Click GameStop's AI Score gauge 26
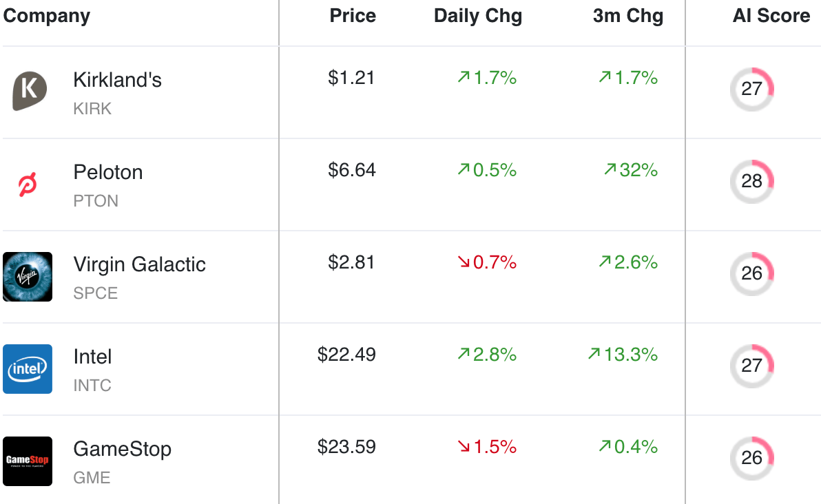821x504 pixels. point(752,458)
